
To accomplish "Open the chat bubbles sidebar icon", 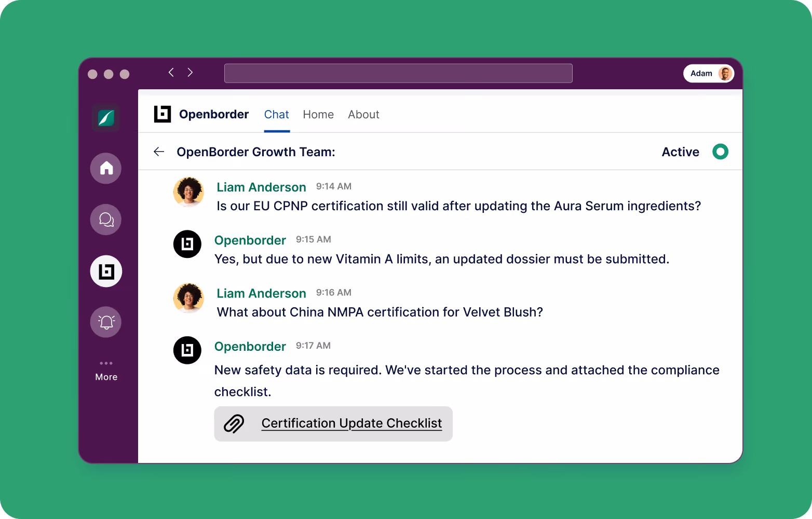I will tap(106, 220).
